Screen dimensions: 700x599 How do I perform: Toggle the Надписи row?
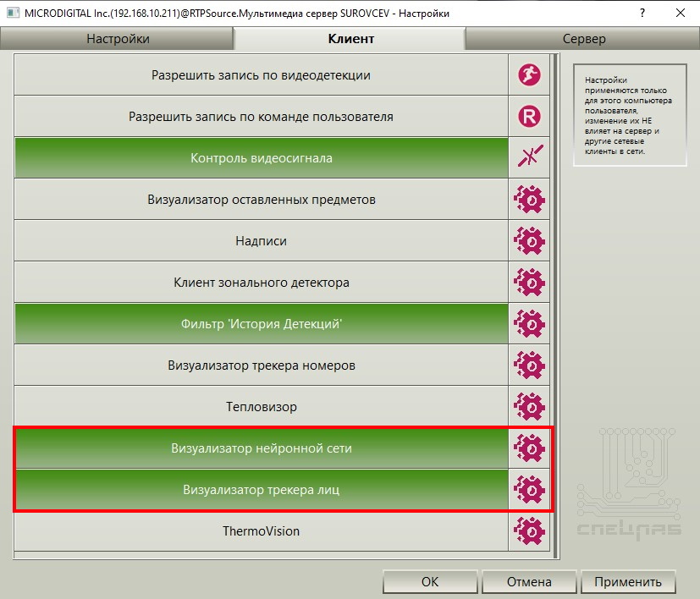tap(262, 240)
